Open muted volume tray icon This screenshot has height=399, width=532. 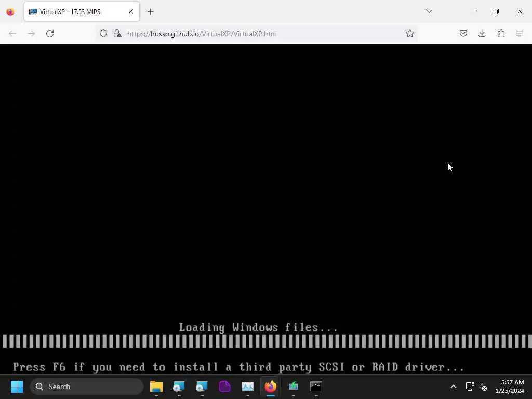[x=483, y=387]
